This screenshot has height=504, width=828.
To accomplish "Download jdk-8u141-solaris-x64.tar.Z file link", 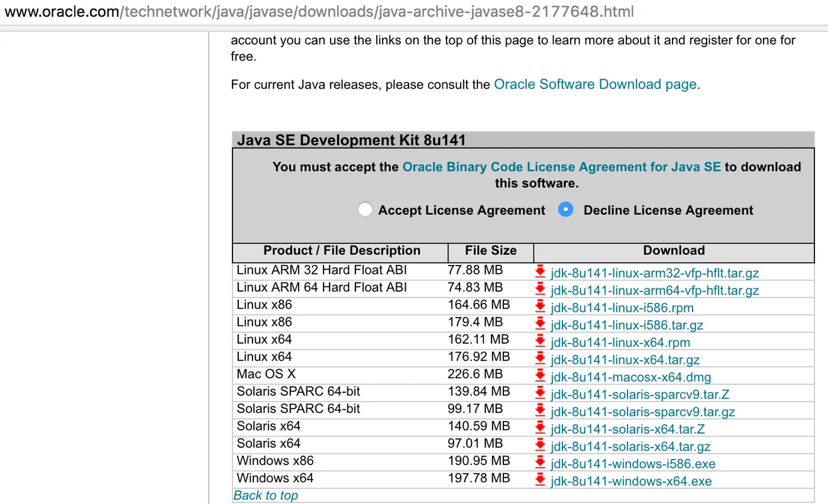I will 628,429.
